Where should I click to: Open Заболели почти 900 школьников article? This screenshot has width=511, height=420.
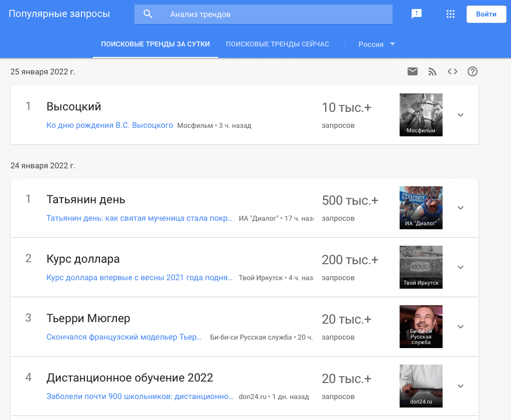click(140, 397)
